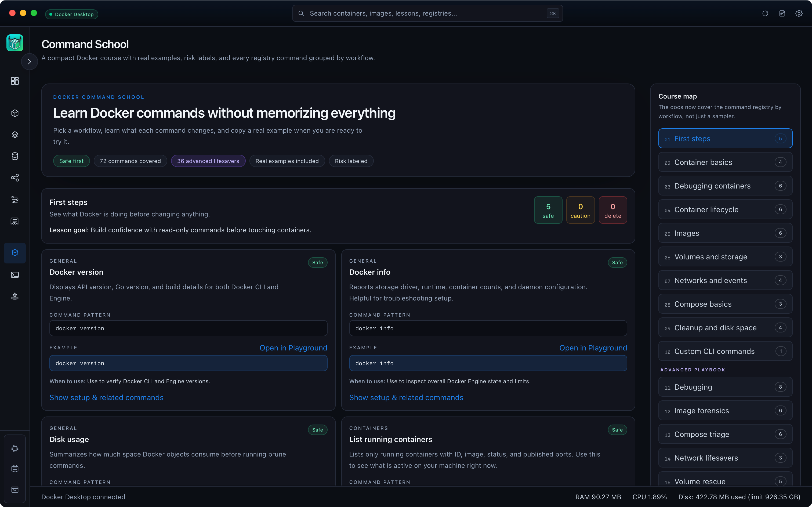Image resolution: width=812 pixels, height=507 pixels.
Task: Click the Safe badge on Docker version card
Action: (317, 263)
